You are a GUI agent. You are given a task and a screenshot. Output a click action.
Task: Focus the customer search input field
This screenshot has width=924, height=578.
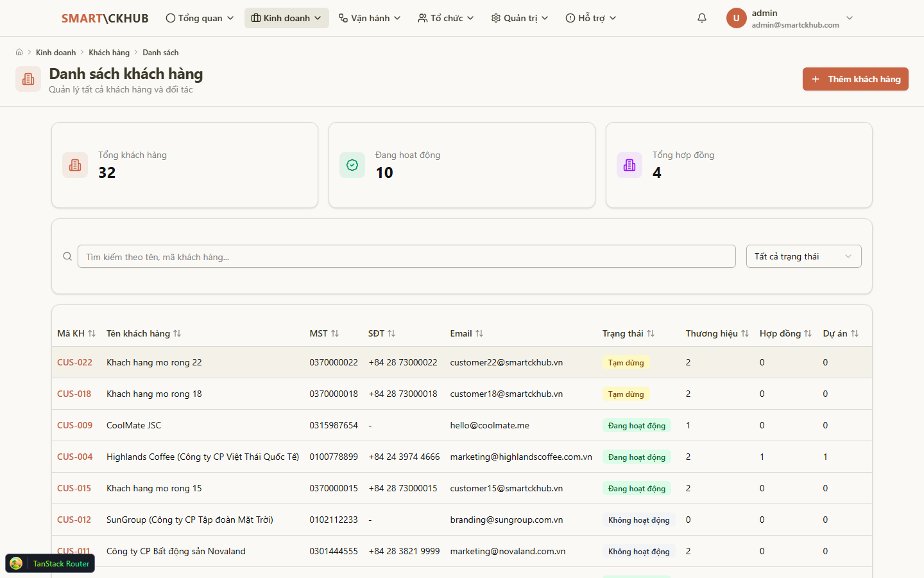tap(406, 256)
